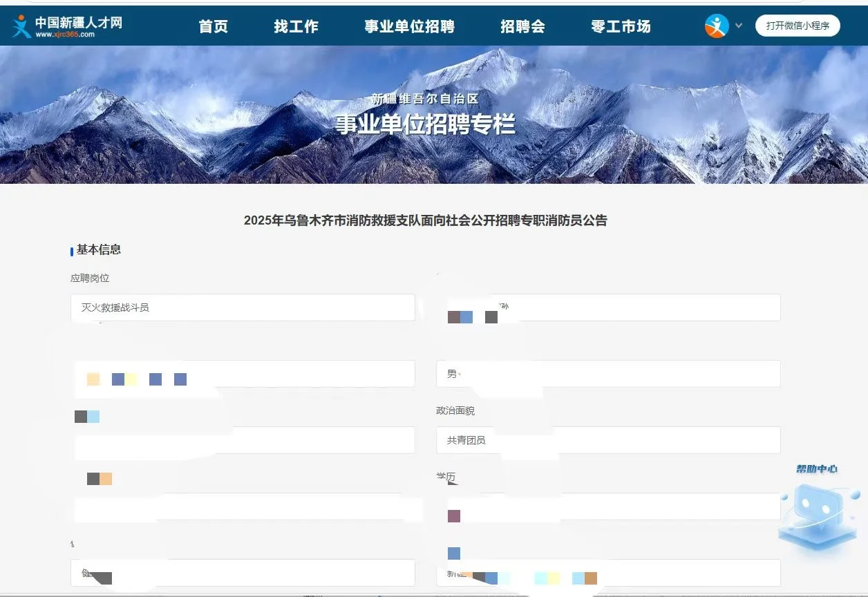868x597 pixels.
Task: Select the 首页 menu item
Action: [x=214, y=26]
